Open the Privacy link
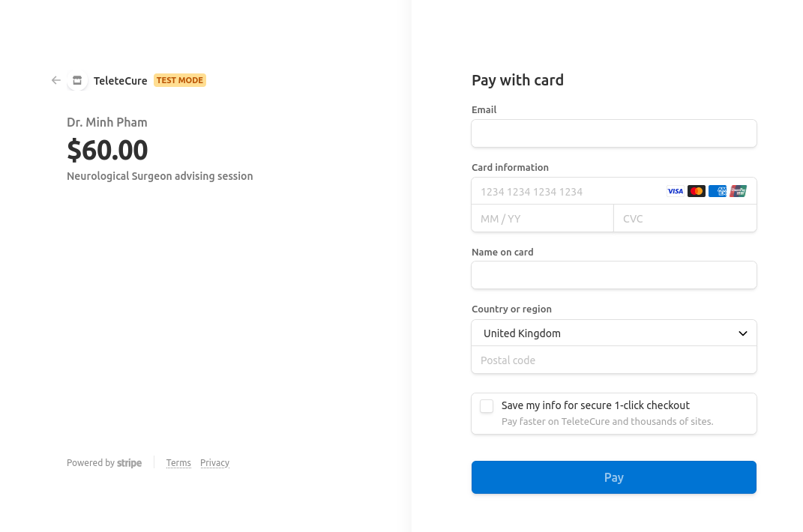The width and height of the screenshot is (803, 532). pos(214,463)
